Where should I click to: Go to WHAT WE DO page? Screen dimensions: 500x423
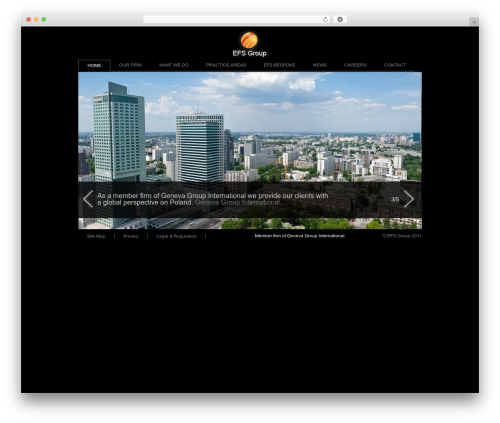[174, 65]
